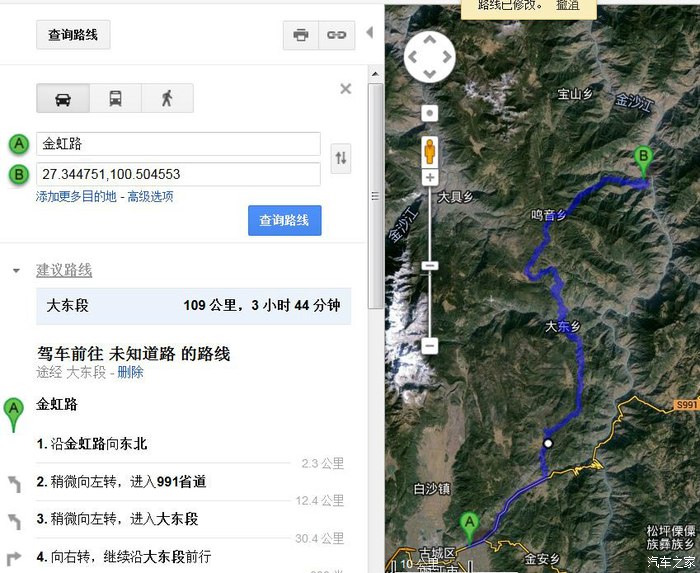Click zoom slider handle on map
Screen dimensions: 700x573
(x=430, y=266)
